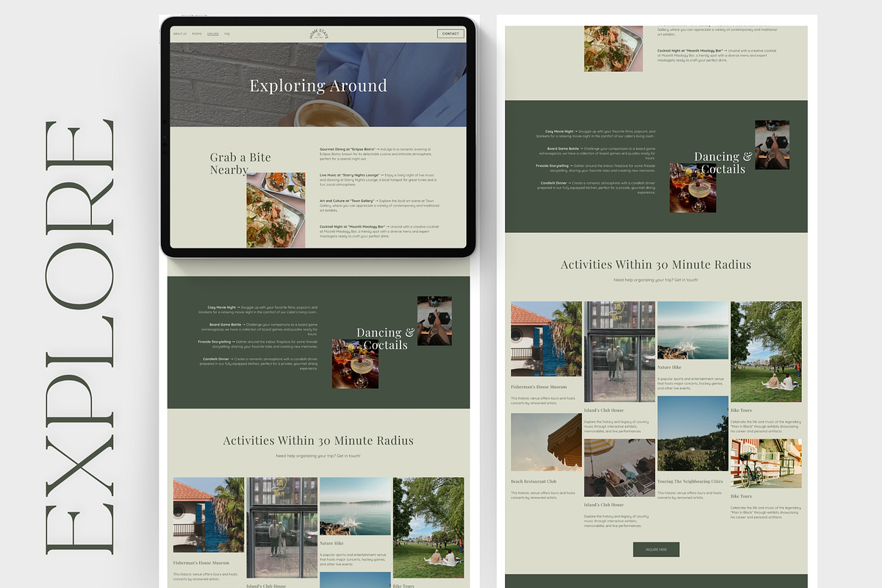Screen dimensions: 882x588
Task: Click the Exploring Around hero heading
Action: 318,85
